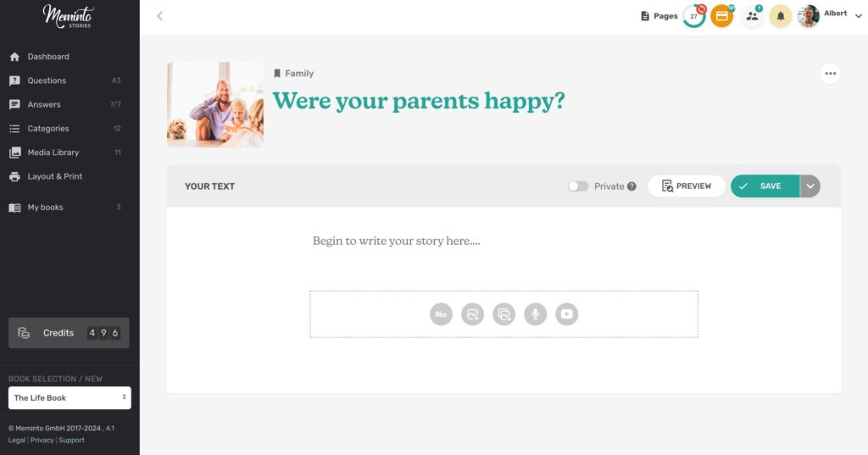
Task: Click the back arrow chevron
Action: pos(159,16)
